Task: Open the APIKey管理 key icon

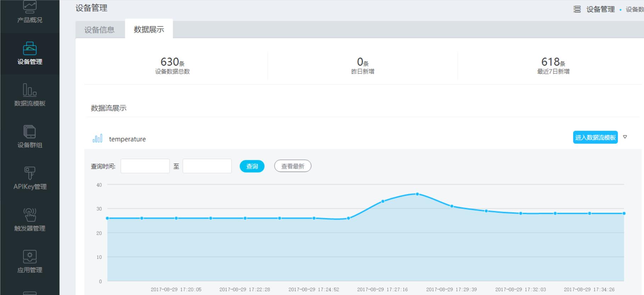Action: 30,173
